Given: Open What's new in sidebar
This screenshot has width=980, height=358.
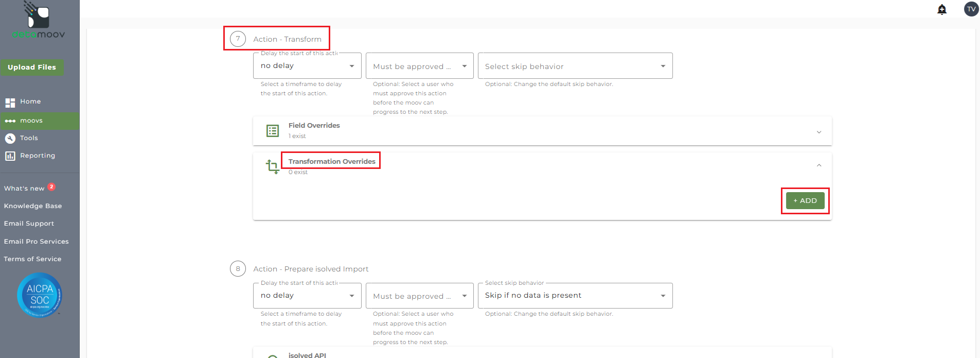Looking at the screenshot, I should pyautogui.click(x=24, y=189).
